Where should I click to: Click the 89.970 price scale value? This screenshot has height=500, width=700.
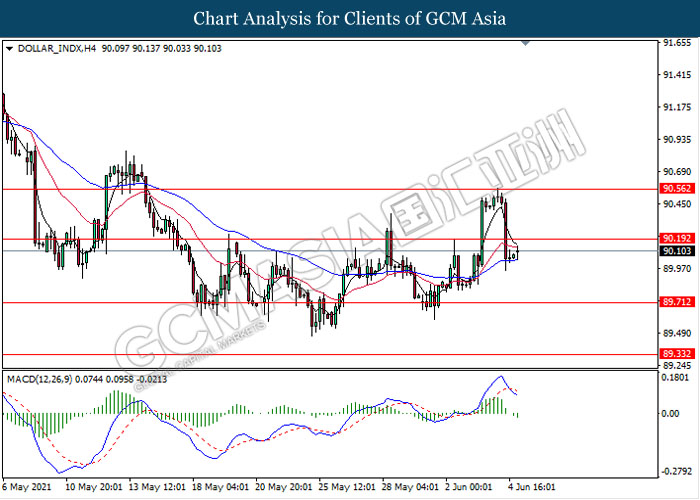(677, 269)
